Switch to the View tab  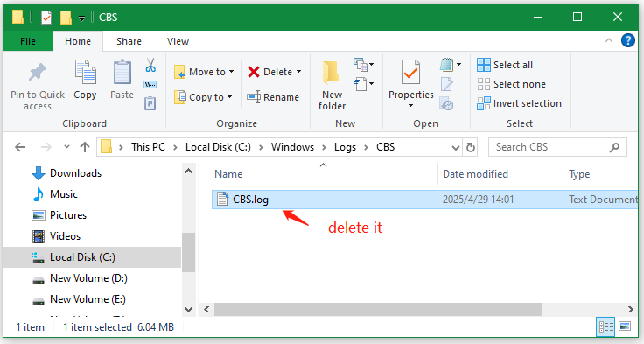coord(178,41)
